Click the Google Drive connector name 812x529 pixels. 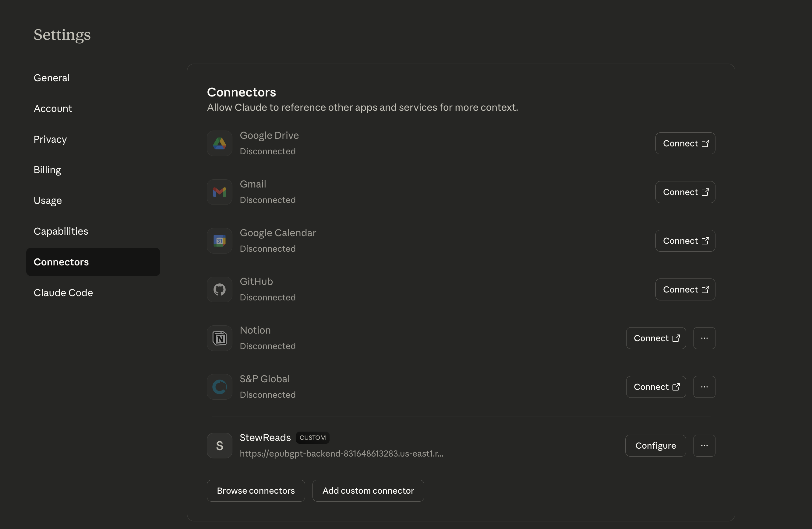(269, 136)
